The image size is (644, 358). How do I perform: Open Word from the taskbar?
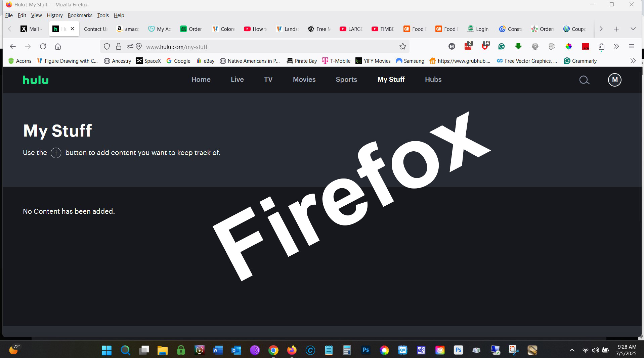(x=218, y=350)
